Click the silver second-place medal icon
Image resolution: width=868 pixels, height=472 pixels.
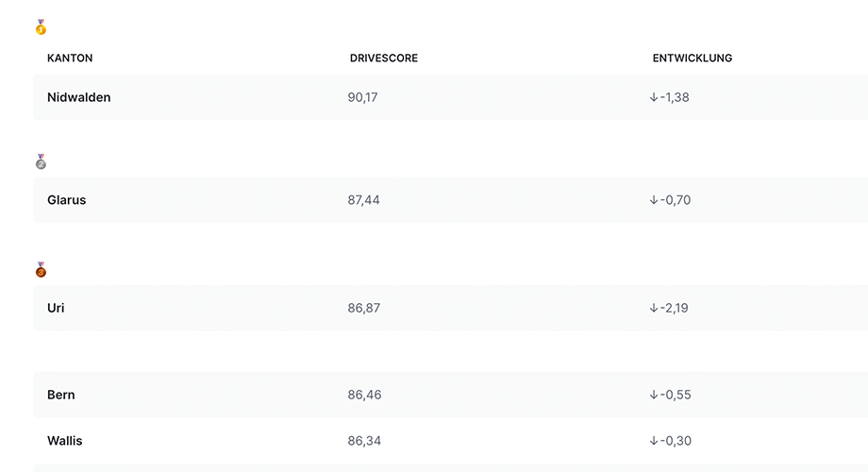(41, 161)
